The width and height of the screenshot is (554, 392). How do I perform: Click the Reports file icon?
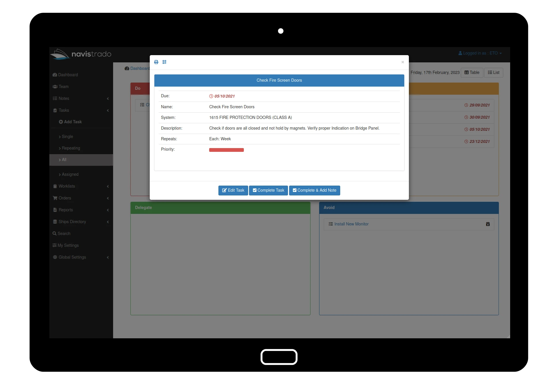55,210
